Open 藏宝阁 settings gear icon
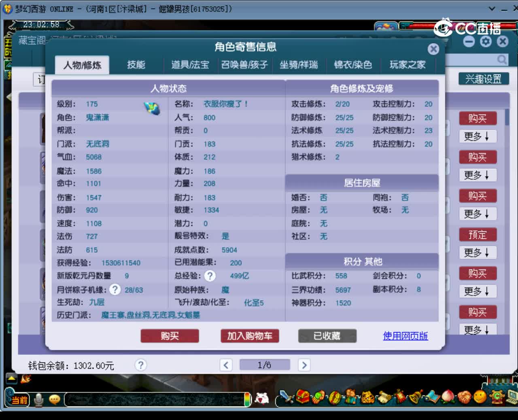 point(486,41)
